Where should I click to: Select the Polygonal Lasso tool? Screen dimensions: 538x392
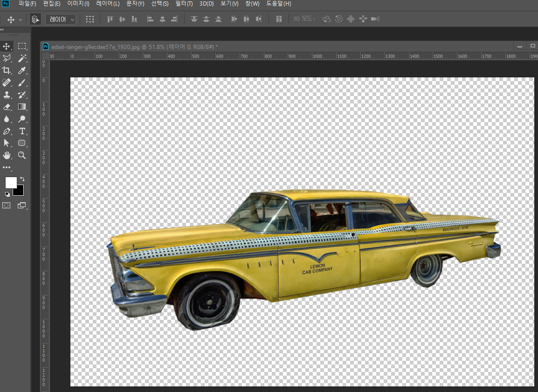pyautogui.click(x=7, y=58)
